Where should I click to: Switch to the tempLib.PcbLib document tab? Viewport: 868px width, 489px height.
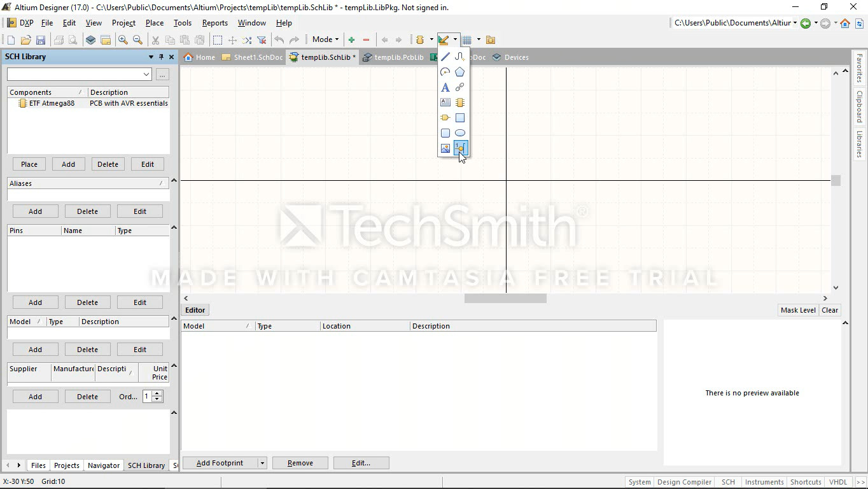pos(393,57)
